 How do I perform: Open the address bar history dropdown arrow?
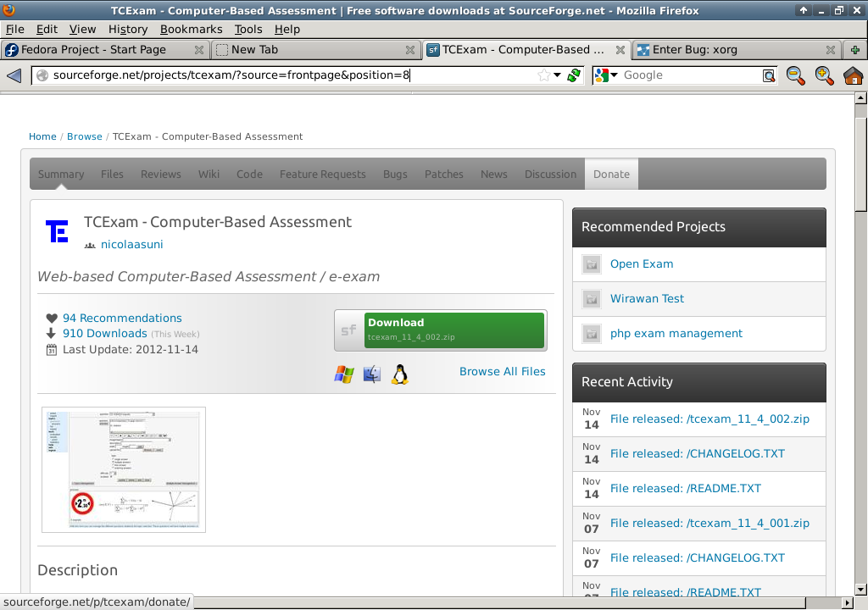[x=557, y=75]
